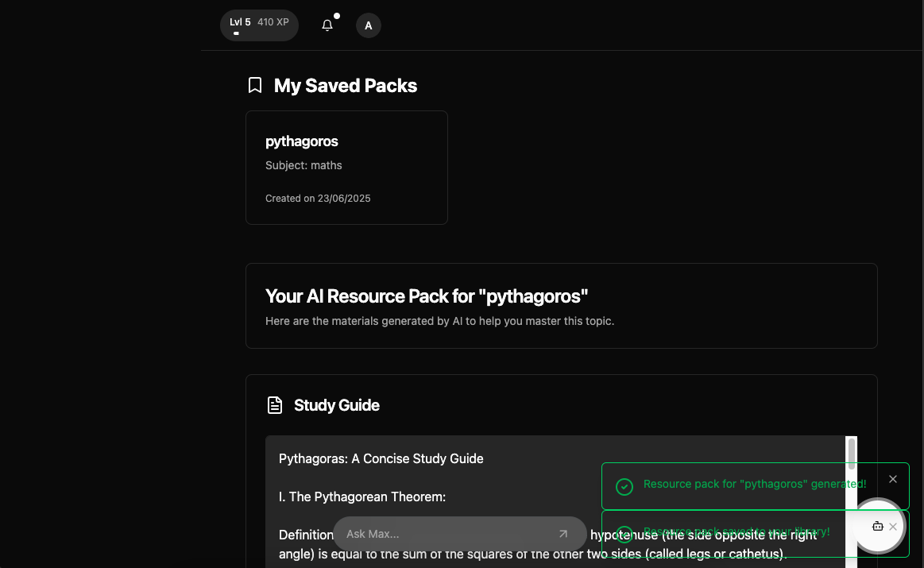Click the Lvl 5 410 XP badge
Screen dimensions: 924x568
259,25
